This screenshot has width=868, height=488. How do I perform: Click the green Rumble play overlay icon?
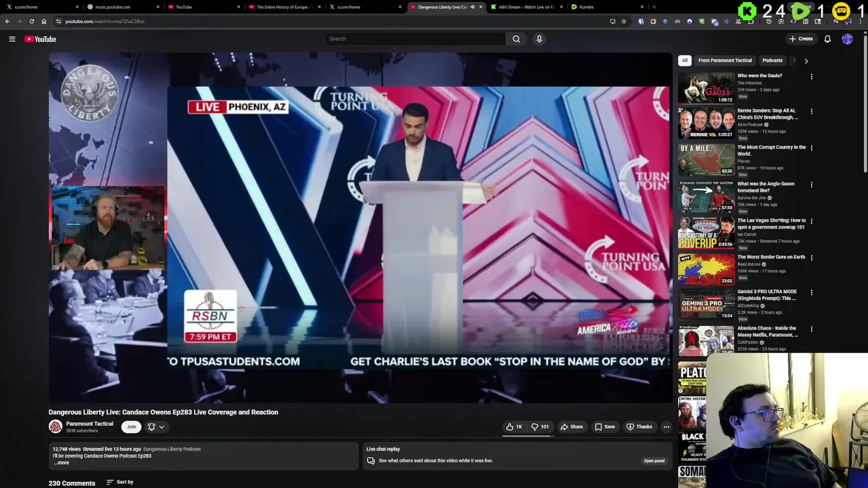coord(801,11)
